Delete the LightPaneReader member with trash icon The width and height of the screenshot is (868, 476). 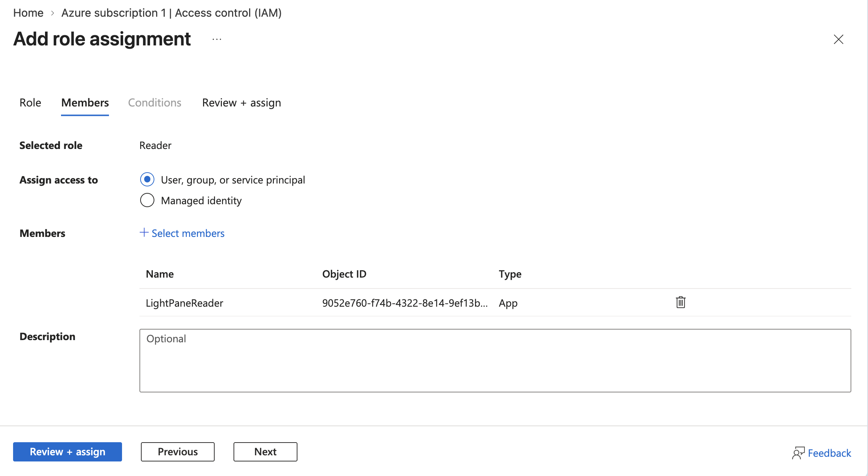pyautogui.click(x=681, y=302)
